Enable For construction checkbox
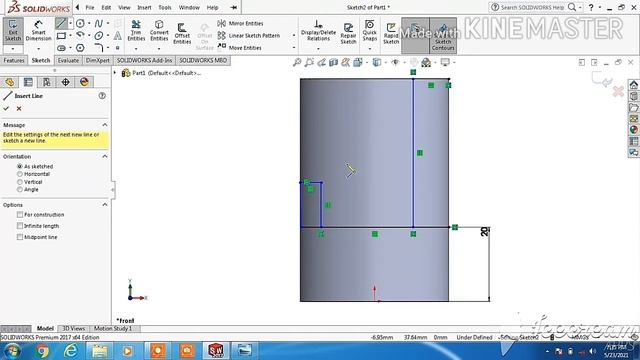Screen dimensions: 640x360 [20, 214]
